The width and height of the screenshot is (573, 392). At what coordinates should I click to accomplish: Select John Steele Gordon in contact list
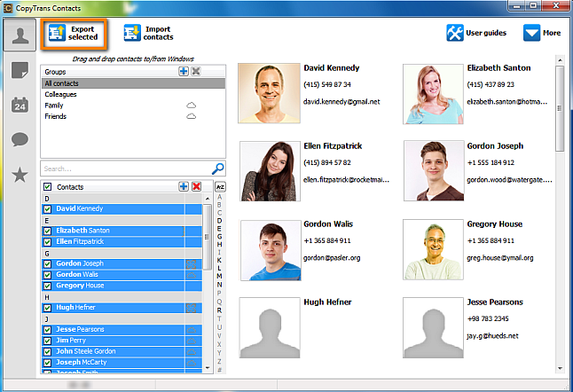(122, 351)
